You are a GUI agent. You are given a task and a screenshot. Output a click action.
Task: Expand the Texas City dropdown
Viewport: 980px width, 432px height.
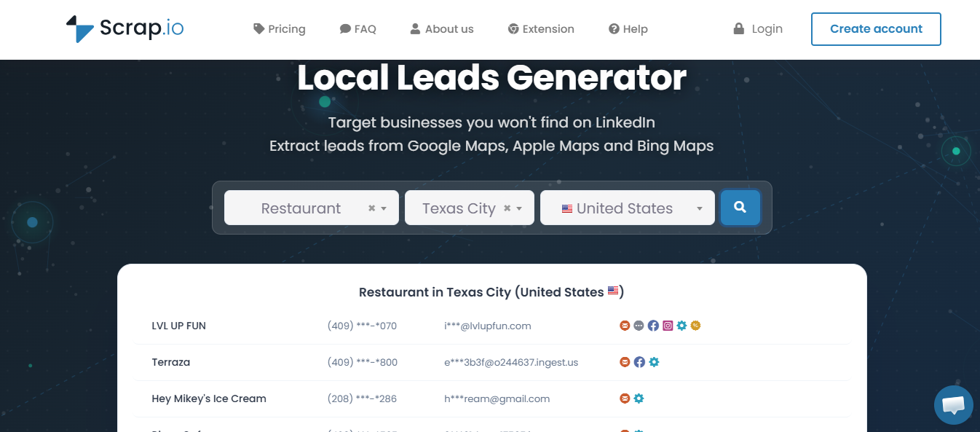tap(519, 209)
